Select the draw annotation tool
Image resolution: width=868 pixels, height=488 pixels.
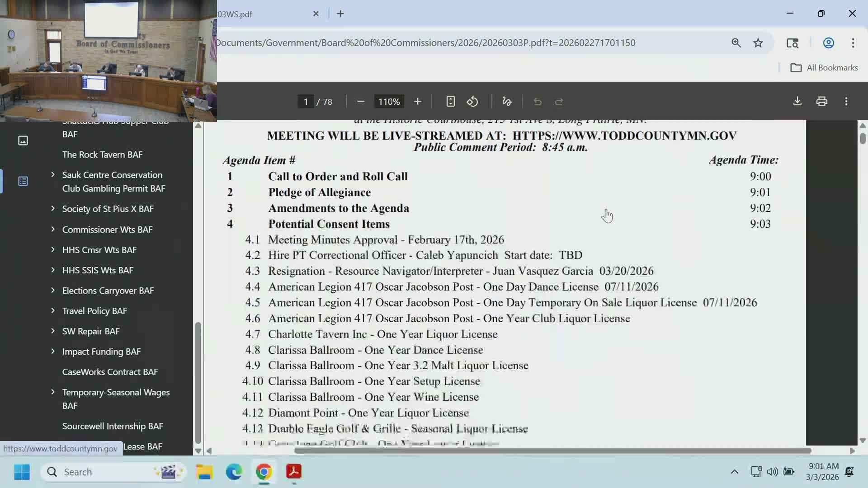point(507,101)
